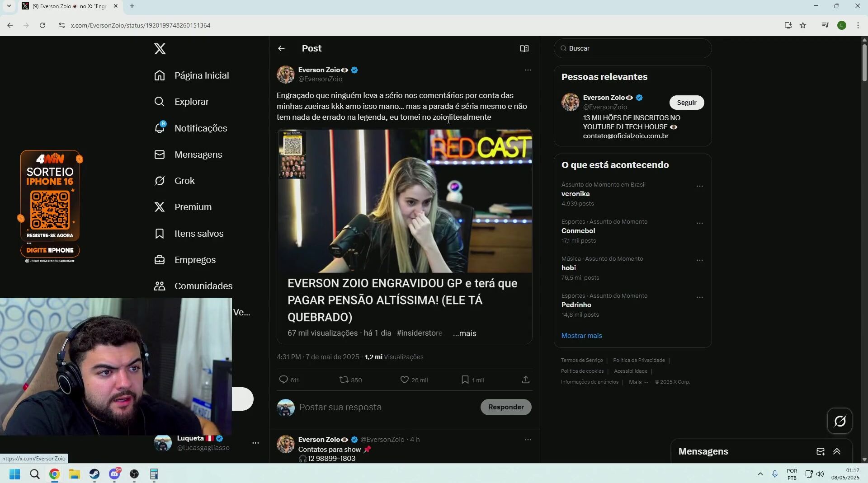
Task: Open a new Chrome tab
Action: click(x=132, y=6)
